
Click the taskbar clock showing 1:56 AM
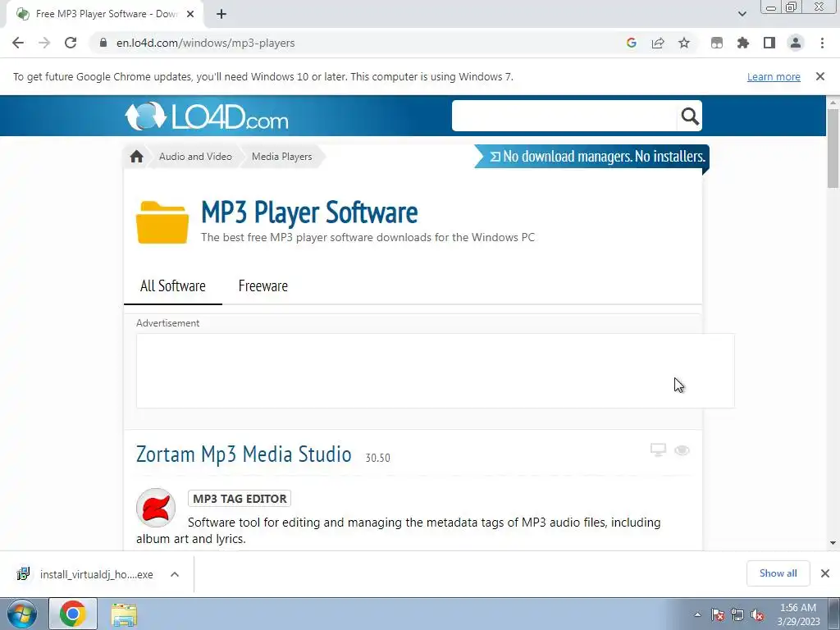click(799, 614)
